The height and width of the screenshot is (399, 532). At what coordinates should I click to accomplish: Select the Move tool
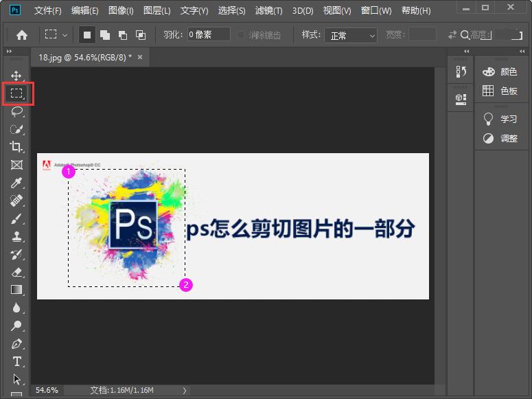coord(16,76)
